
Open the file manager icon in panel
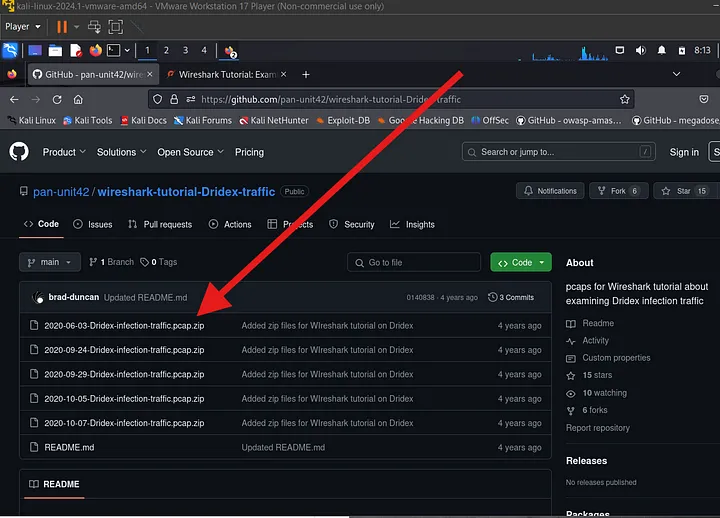tap(55, 50)
